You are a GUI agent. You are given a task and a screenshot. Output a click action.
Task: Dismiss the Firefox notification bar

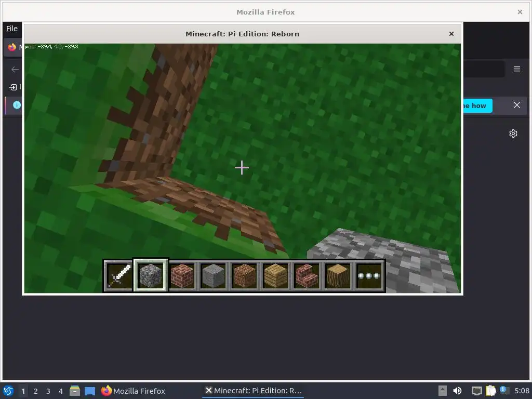click(517, 105)
